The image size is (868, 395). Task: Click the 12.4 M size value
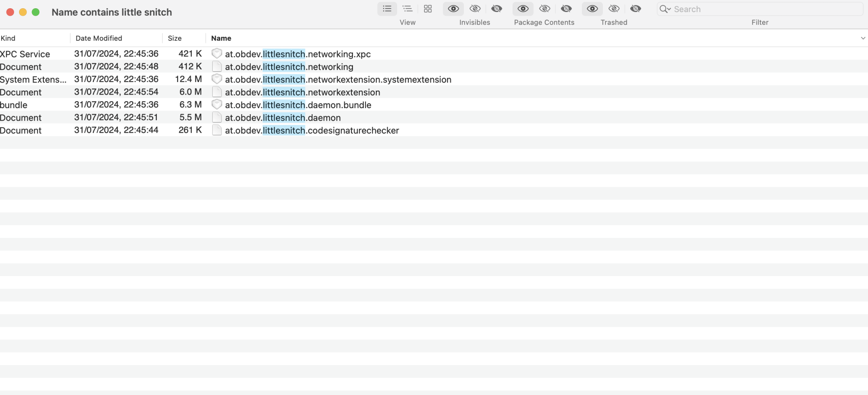[188, 79]
